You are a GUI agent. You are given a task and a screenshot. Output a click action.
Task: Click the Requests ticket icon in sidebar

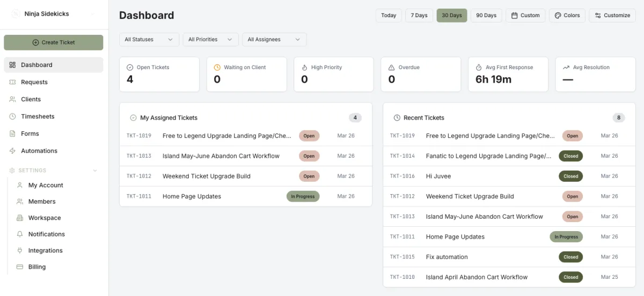pos(12,82)
